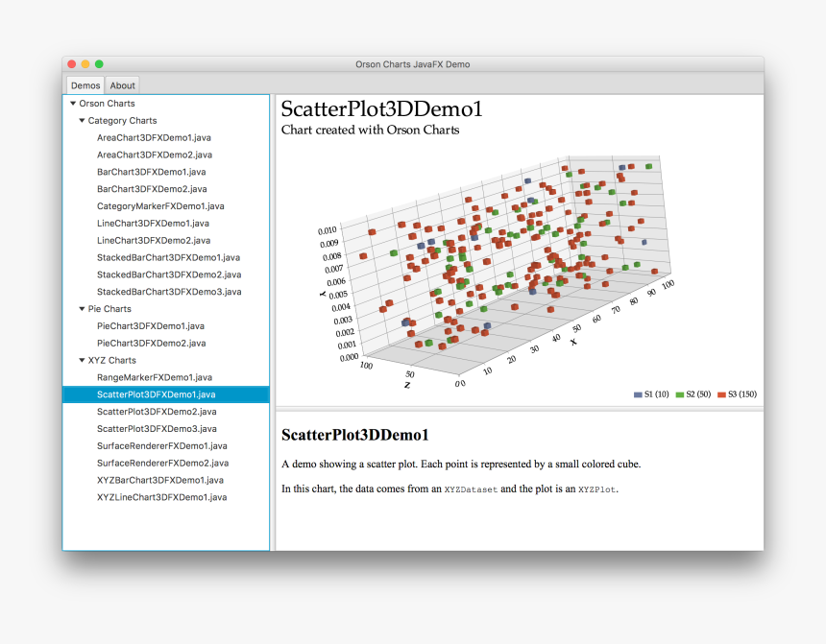Click the highlighted ScatterPlot3DFXDemo1.java row
826x644 pixels.
point(166,394)
